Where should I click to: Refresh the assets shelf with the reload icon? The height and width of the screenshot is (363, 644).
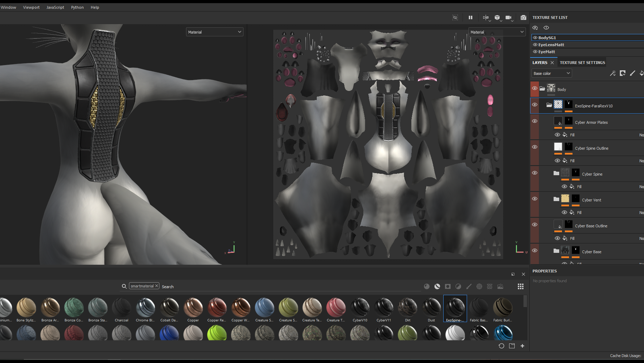[501, 346]
